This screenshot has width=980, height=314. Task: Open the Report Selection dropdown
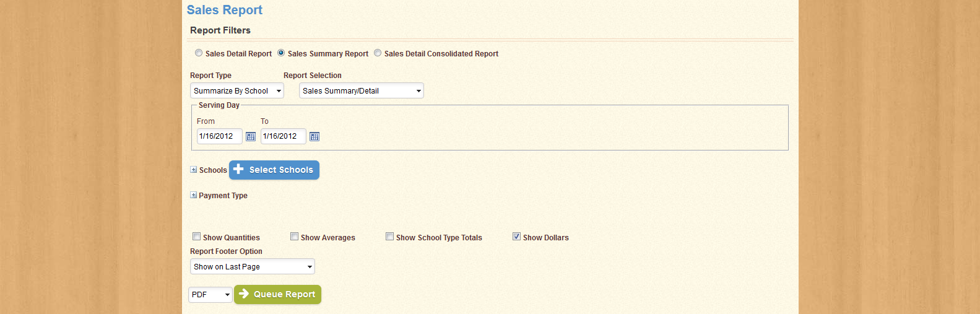(x=362, y=90)
